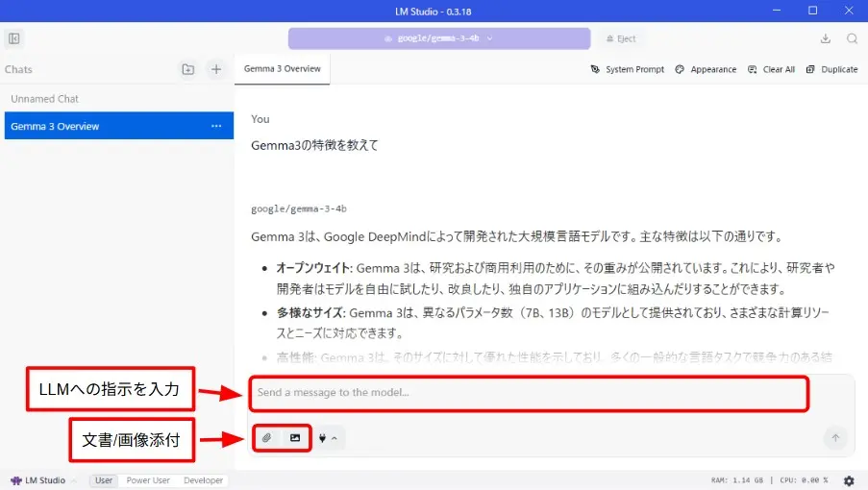Clear All messages in chat

(771, 69)
